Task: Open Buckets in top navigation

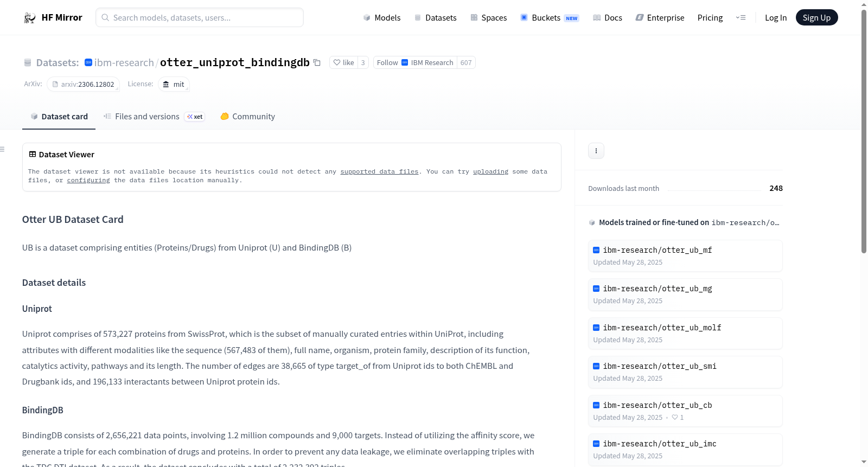Action: tap(550, 18)
